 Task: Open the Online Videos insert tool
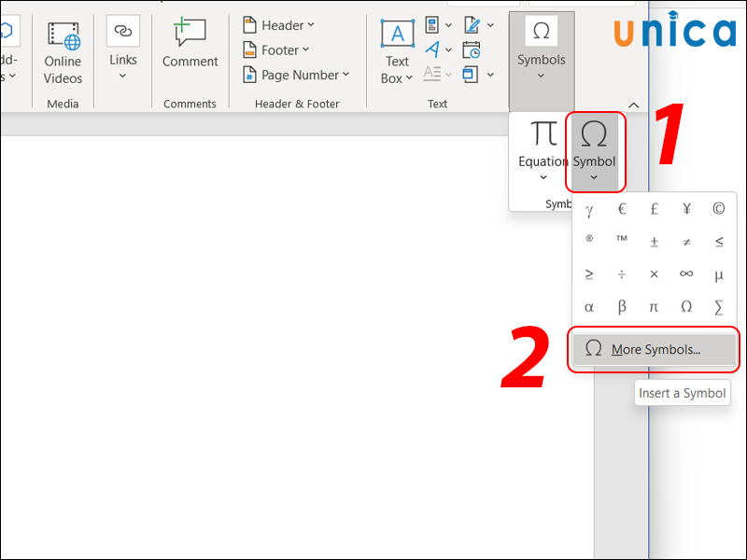click(x=63, y=53)
